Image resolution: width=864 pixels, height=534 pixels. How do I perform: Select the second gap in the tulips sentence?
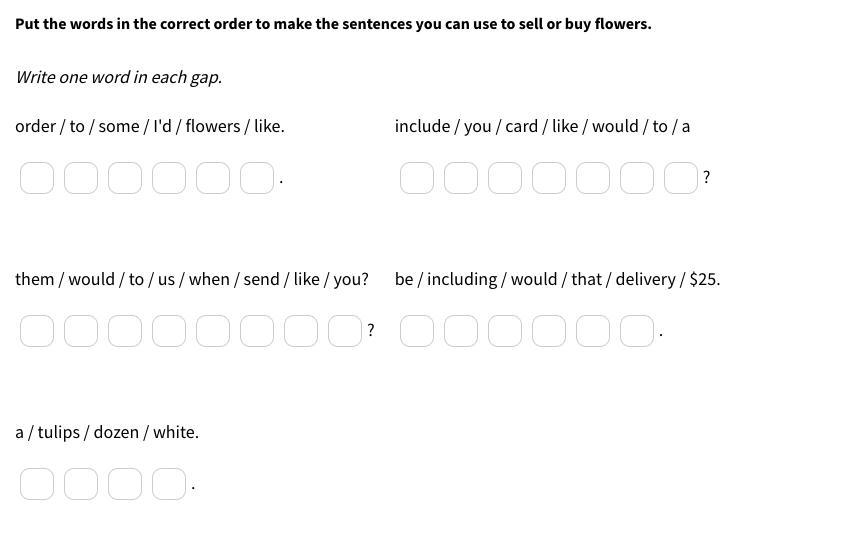(81, 484)
